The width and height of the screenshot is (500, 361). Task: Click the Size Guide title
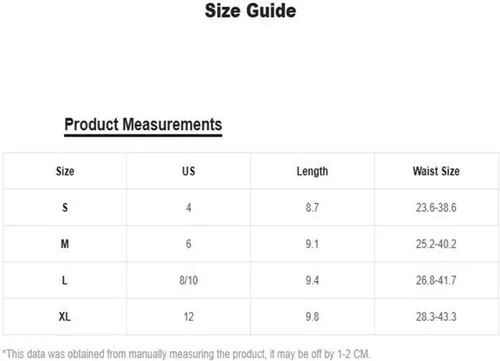point(250,11)
